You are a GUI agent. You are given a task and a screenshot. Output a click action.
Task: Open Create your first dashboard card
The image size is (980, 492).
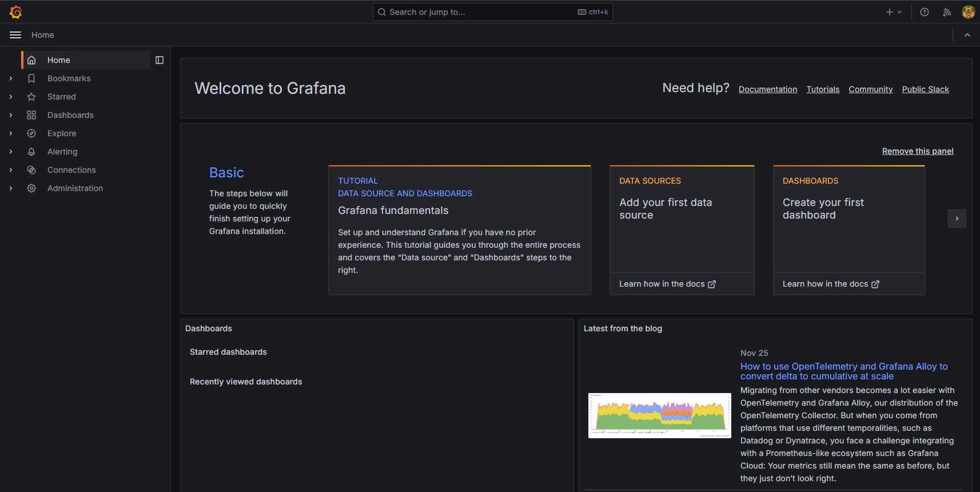click(x=848, y=230)
